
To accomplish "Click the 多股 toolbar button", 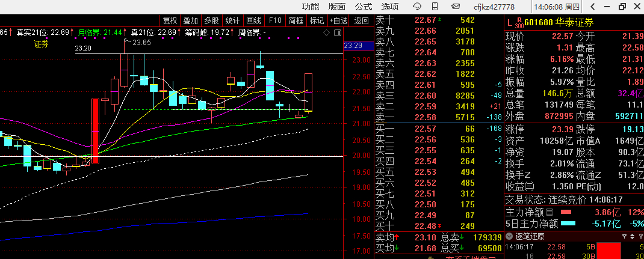I will point(211,20).
